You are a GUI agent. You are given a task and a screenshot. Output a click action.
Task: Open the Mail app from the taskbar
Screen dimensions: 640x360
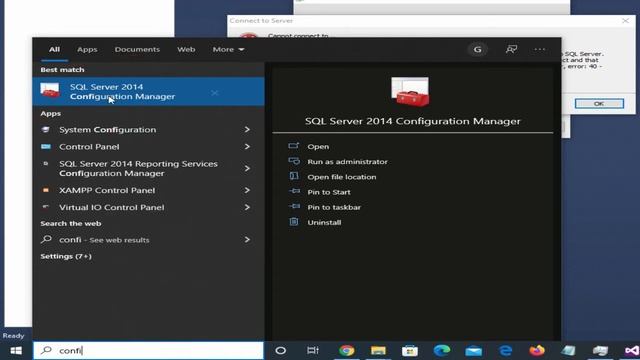[473, 351]
